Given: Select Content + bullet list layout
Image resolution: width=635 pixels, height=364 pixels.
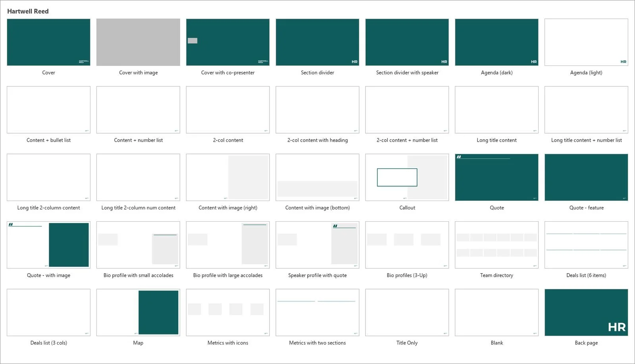Looking at the screenshot, I should pos(48,110).
